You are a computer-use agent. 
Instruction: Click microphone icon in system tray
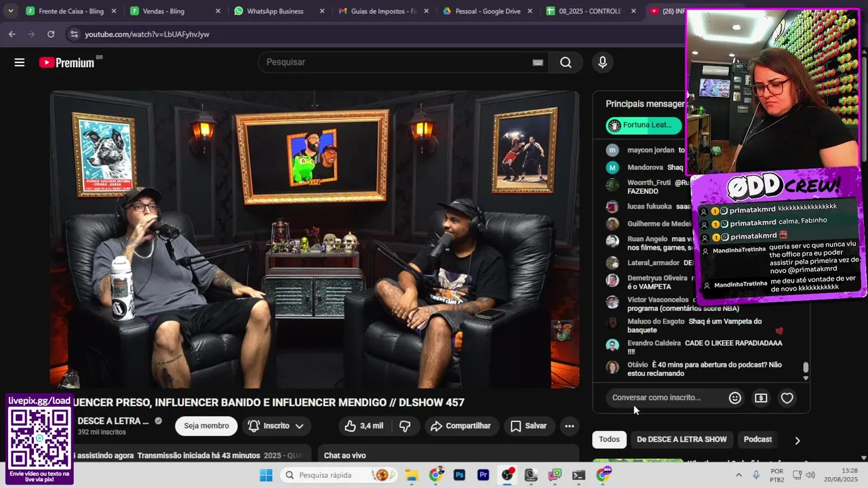756,475
